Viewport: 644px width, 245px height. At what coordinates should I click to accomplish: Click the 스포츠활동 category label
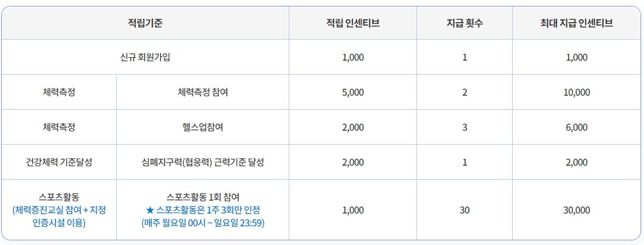pos(59,197)
